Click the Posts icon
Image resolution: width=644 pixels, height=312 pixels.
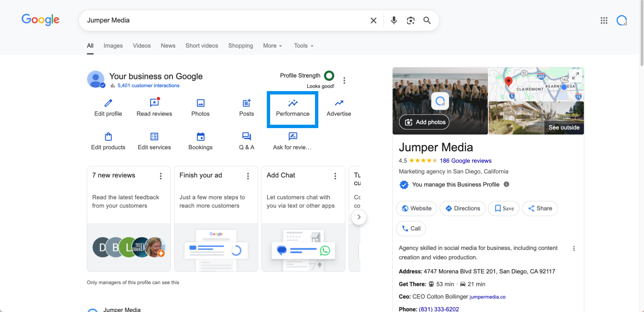tap(247, 103)
